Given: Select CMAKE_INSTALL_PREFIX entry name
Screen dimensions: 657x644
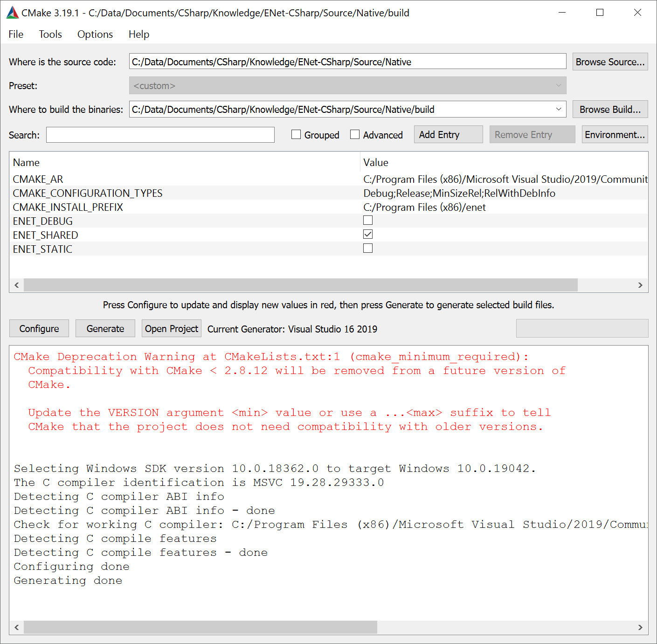Looking at the screenshot, I should click(x=68, y=207).
